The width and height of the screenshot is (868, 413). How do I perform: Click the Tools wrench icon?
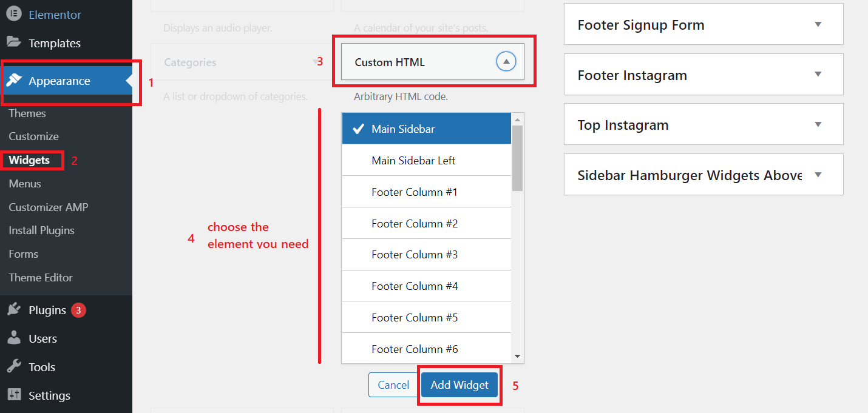pyautogui.click(x=15, y=367)
